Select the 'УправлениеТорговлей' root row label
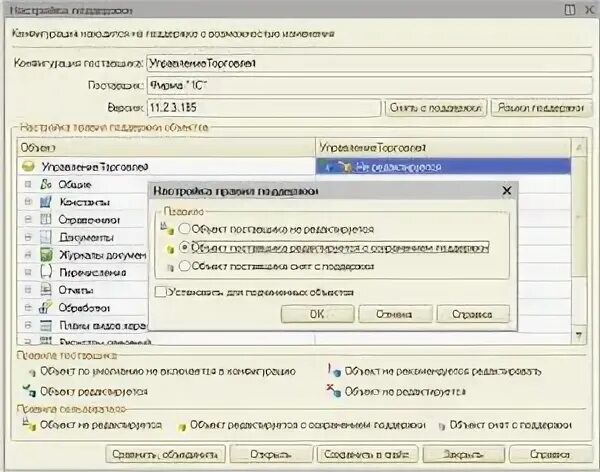Viewport: 600px width, 472px height. (x=95, y=167)
